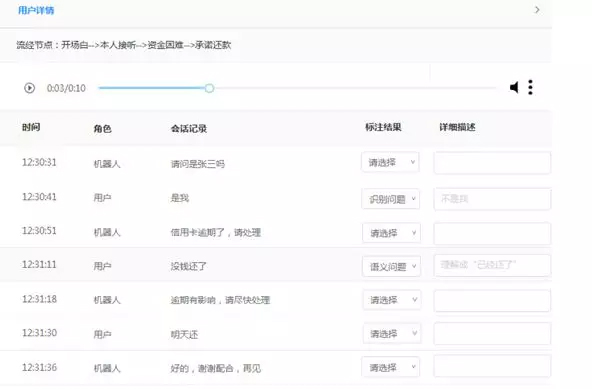The width and height of the screenshot is (592, 389).
Task: Click description field in the 没钱还了 row
Action: coord(492,266)
